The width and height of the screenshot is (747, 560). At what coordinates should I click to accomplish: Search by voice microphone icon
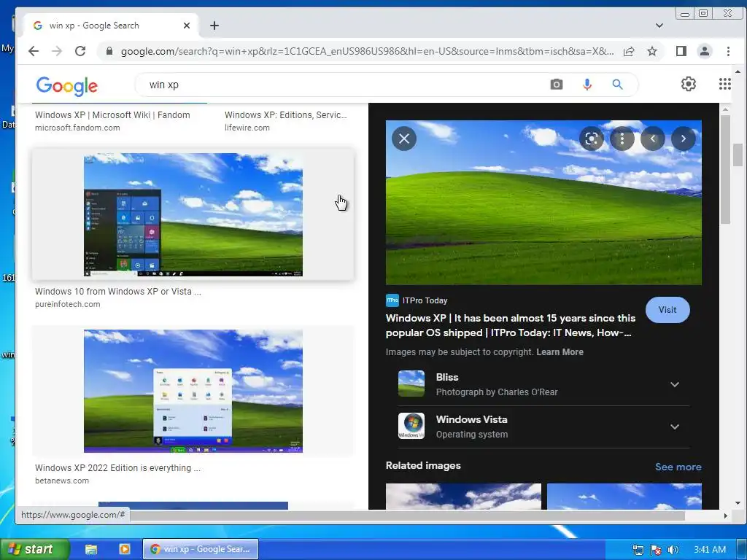click(587, 85)
